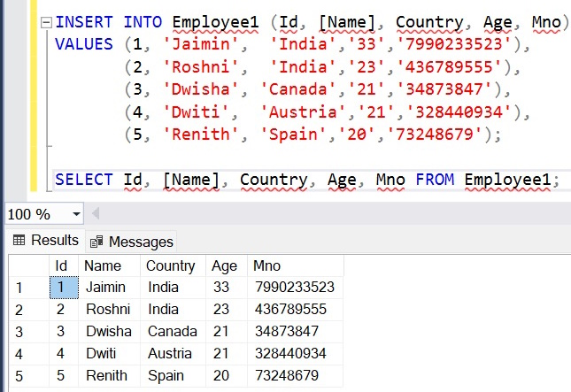Click the Messages tab icon
571x392 pixels.
point(97,241)
